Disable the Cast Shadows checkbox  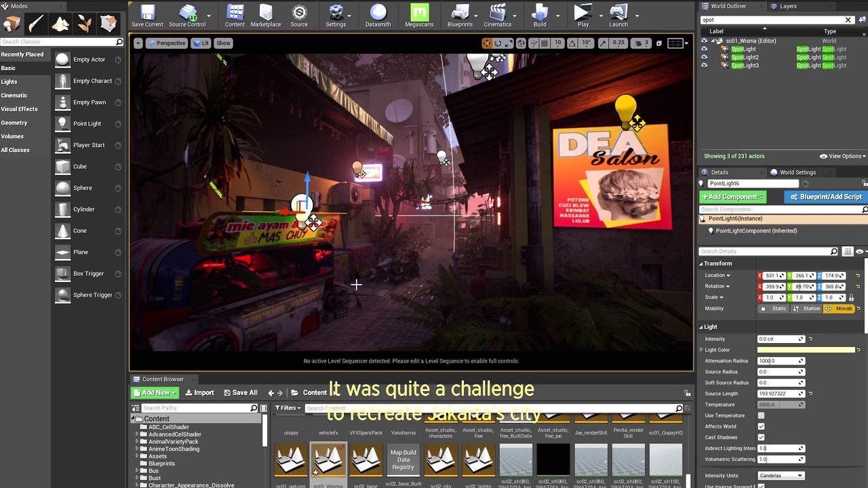pyautogui.click(x=761, y=437)
